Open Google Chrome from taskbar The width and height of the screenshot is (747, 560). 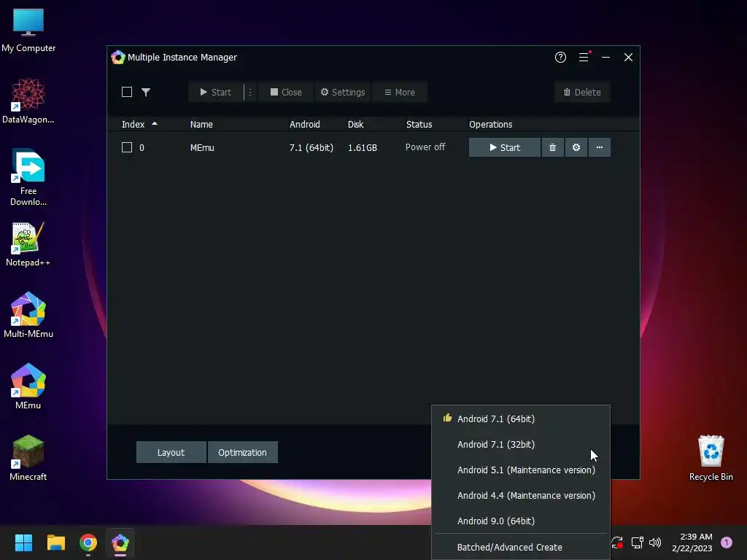(88, 542)
